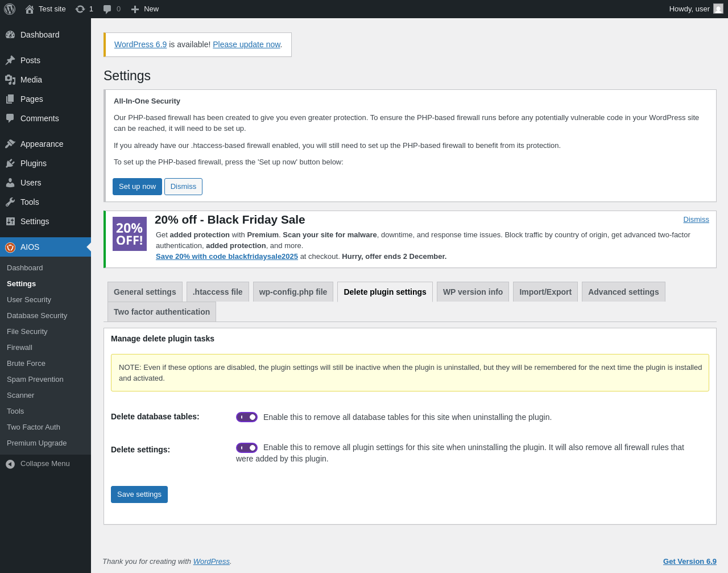The width and height of the screenshot is (728, 573).
Task: Click the Media icon in sidebar
Action: [10, 80]
